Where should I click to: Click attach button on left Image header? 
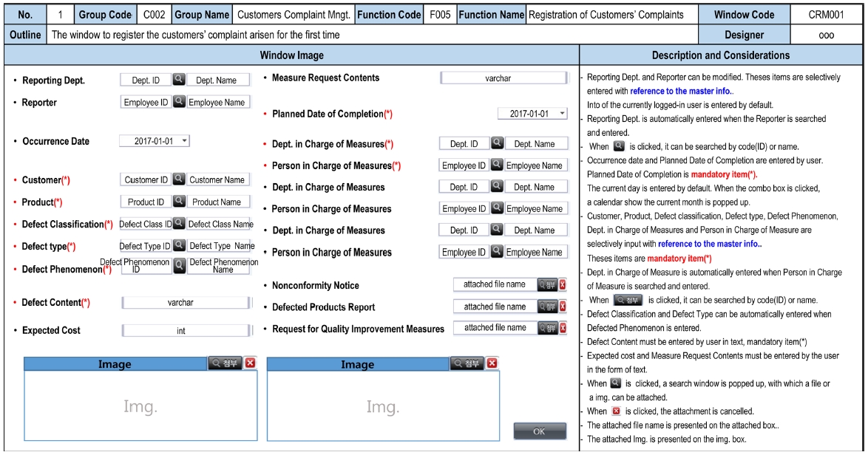click(x=225, y=363)
